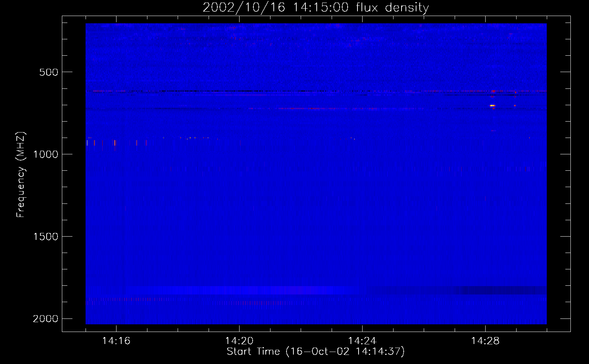Click the '500' frequency tick label
Screen dimensions: 589x364
pos(49,72)
